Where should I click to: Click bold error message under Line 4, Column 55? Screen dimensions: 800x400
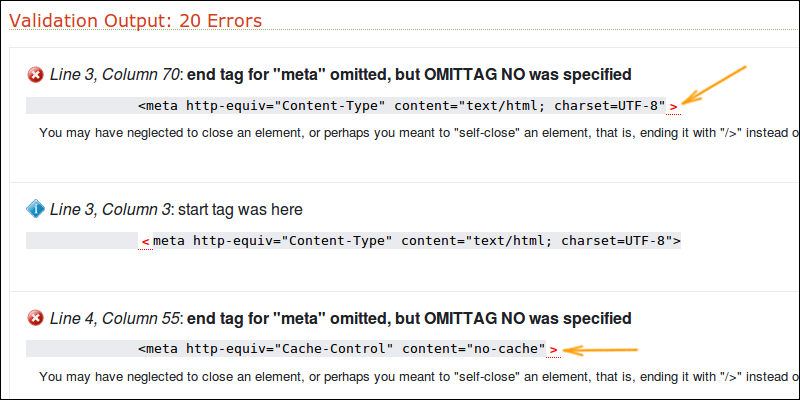[409, 319]
